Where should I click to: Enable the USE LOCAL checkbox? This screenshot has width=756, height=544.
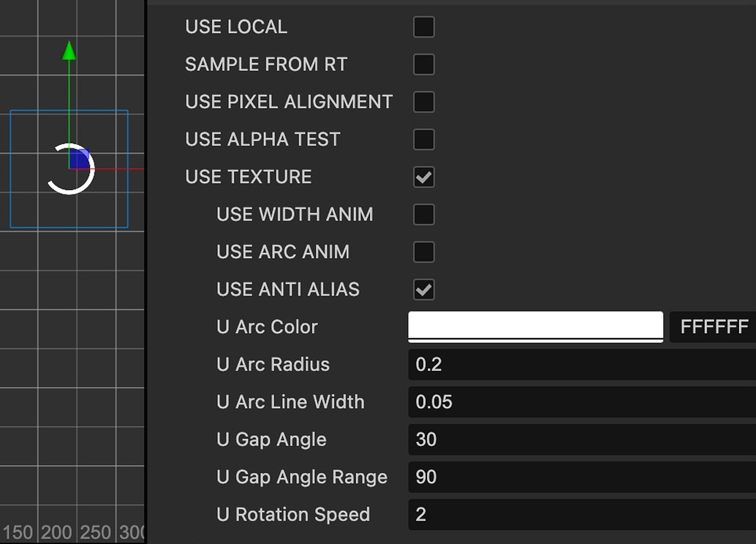pyautogui.click(x=424, y=27)
